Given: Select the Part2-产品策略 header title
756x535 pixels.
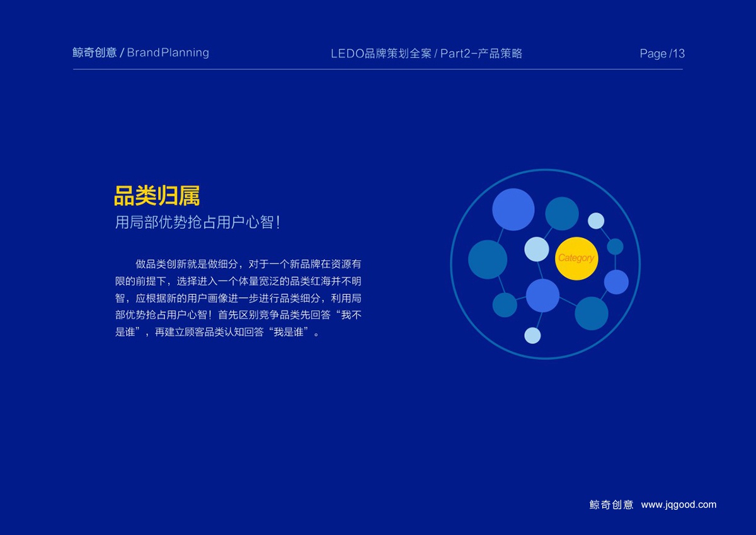Looking at the screenshot, I should tap(481, 54).
